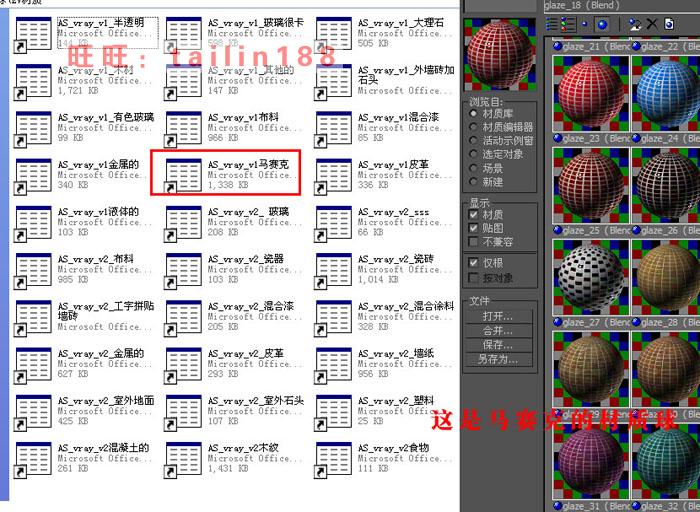Click the AS_vray_v2_混合涂料 file name
Screen dimensions: 700x512
(x=406, y=306)
